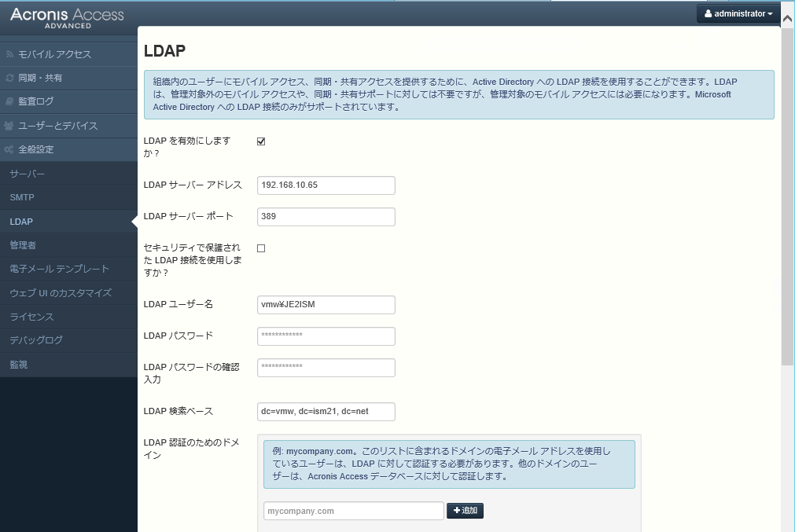The height and width of the screenshot is (532, 795).
Task: Click the audit log icon in sidebar
Action: coord(10,101)
